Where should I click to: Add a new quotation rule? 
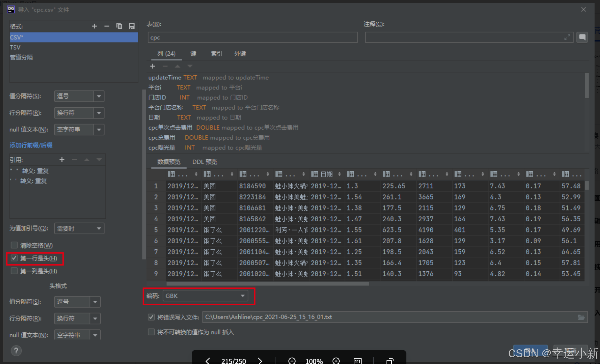pyautogui.click(x=62, y=160)
